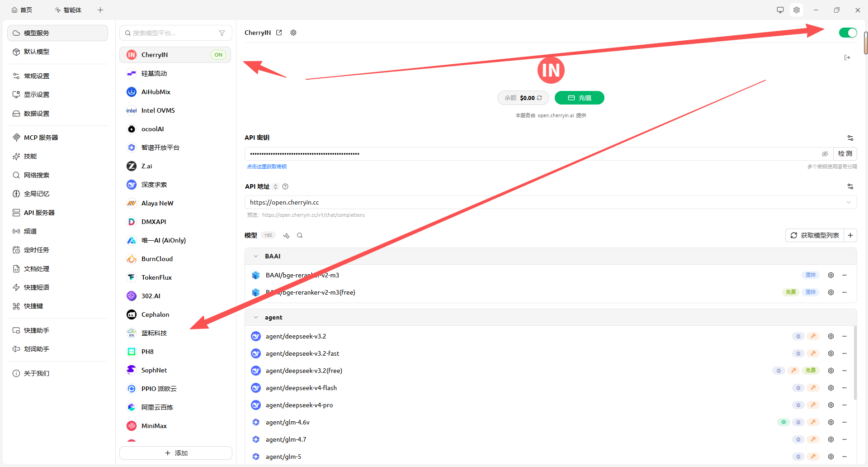Open API address settings icon
The height and width of the screenshot is (467, 868).
(x=850, y=186)
